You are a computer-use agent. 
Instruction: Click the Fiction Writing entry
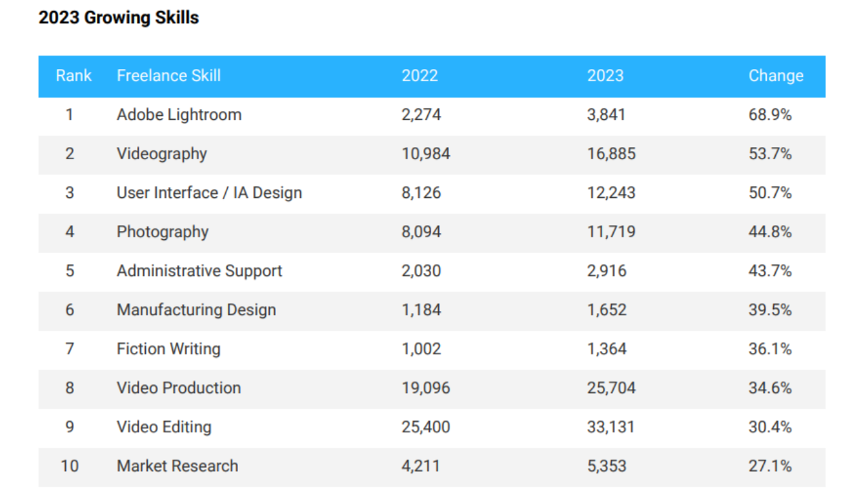coord(169,349)
